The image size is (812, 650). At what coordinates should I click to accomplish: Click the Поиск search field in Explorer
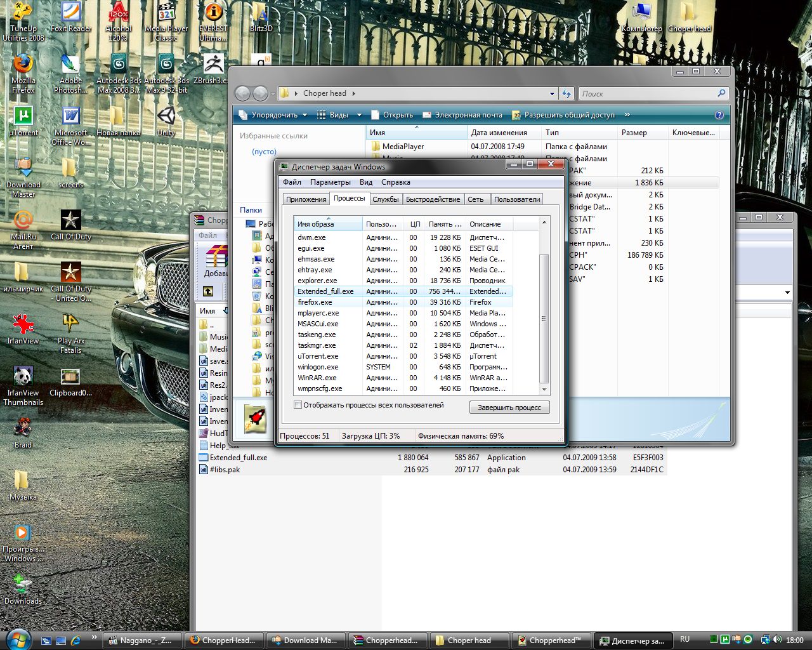coord(647,93)
